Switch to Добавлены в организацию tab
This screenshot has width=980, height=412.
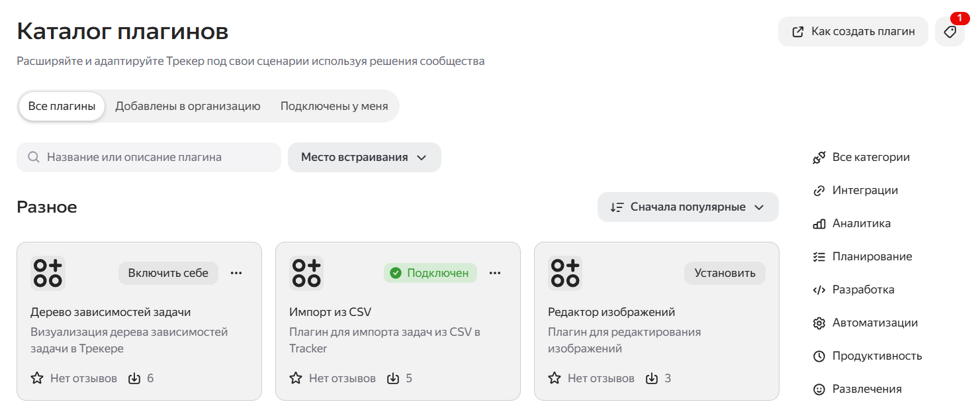coord(187,106)
